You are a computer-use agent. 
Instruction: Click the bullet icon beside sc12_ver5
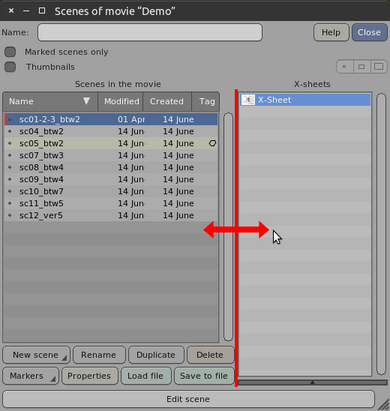10,215
